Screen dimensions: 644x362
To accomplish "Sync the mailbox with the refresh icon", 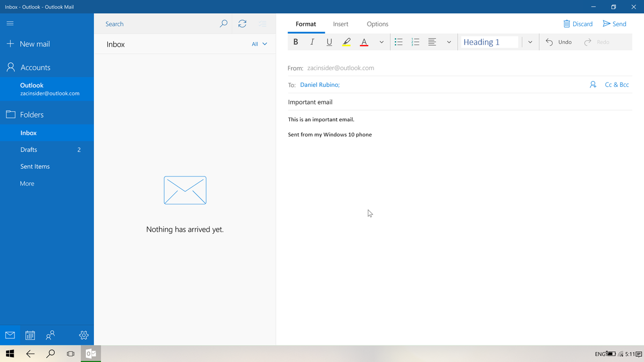I will 242,24.
